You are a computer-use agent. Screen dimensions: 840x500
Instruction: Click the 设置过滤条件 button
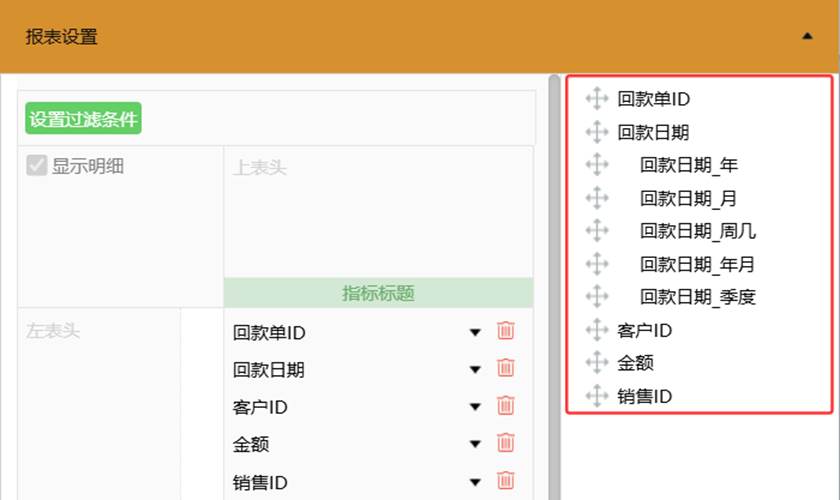(83, 118)
